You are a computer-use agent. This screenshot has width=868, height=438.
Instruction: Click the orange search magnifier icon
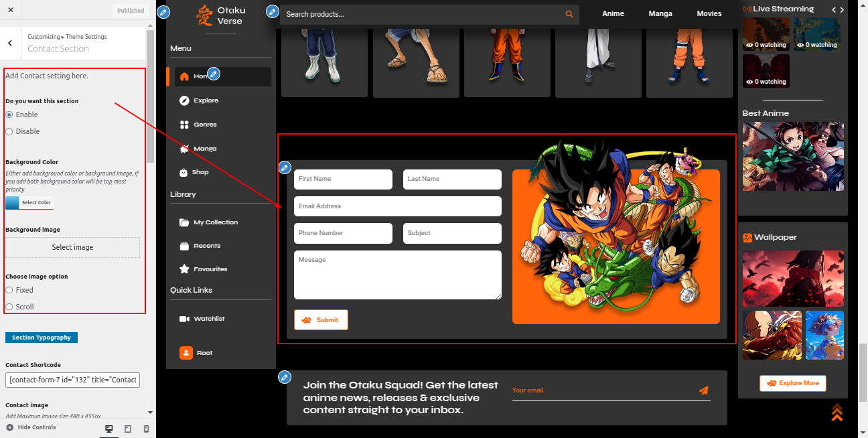click(569, 14)
